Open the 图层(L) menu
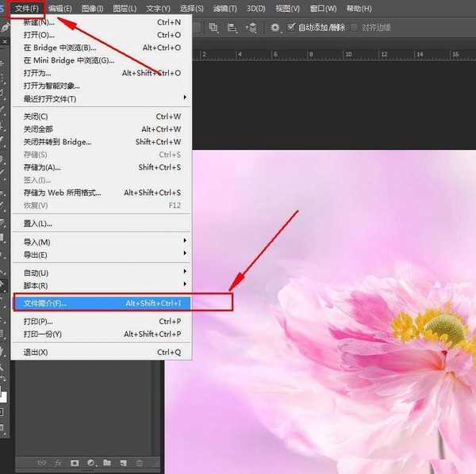This screenshot has width=476, height=474. (125, 9)
